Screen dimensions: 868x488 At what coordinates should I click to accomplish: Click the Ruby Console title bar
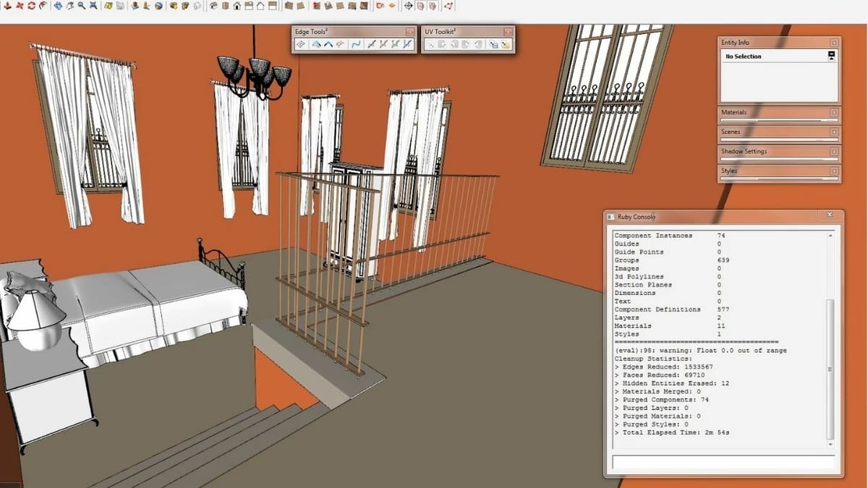coord(723,216)
